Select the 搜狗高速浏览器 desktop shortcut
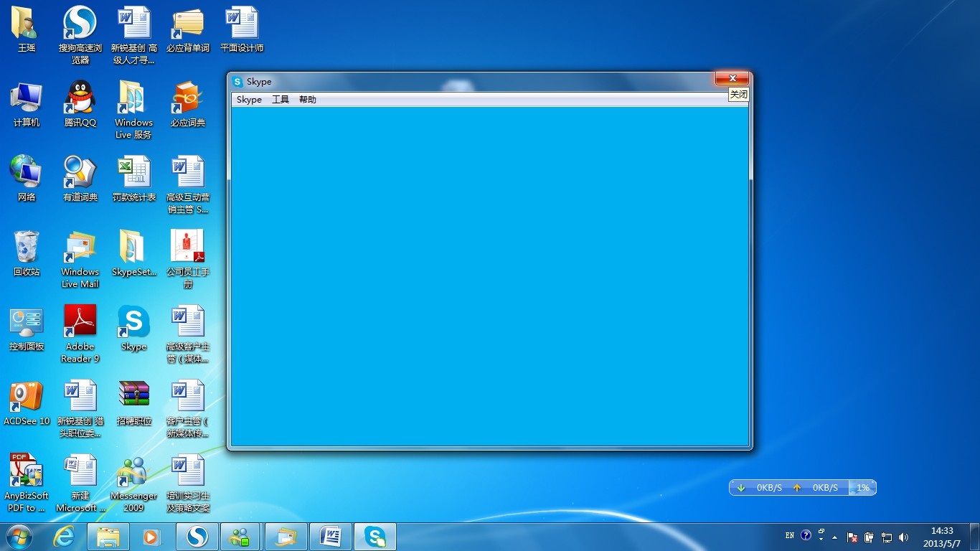The image size is (980, 551). pyautogui.click(x=80, y=35)
